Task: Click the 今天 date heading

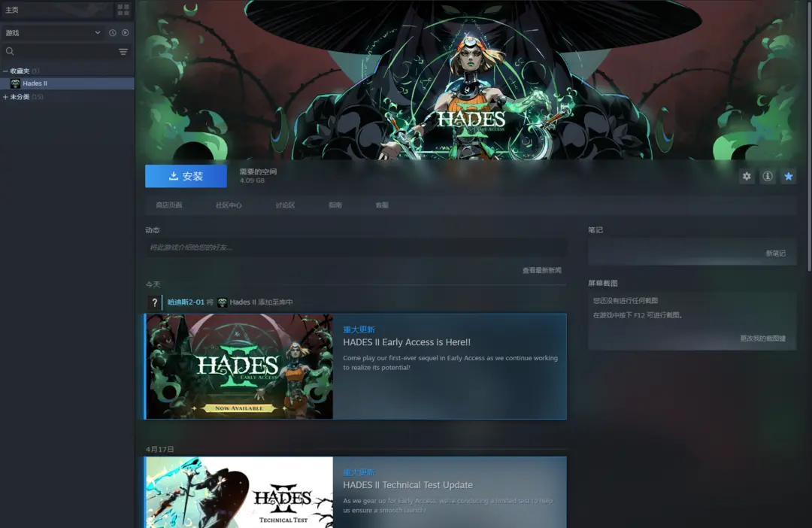Action: tap(153, 284)
